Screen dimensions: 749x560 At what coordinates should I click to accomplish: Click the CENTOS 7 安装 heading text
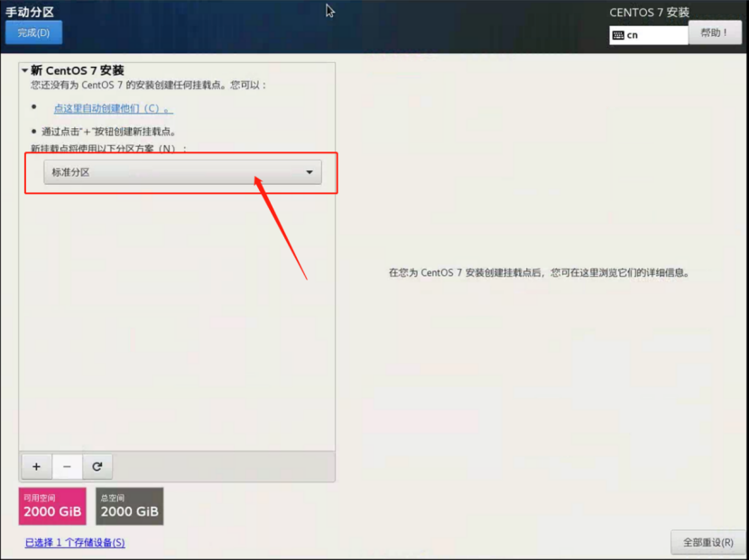click(x=649, y=13)
